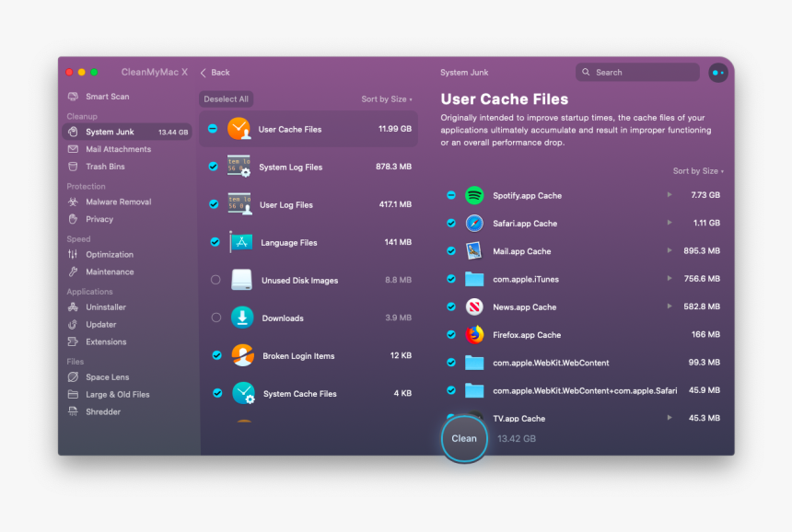Click the Updater icon in sidebar
This screenshot has height=532, width=792.
point(74,324)
